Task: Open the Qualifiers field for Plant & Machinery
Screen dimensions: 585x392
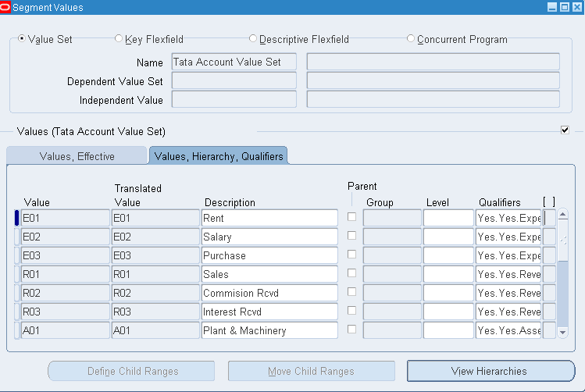Action: pos(508,330)
